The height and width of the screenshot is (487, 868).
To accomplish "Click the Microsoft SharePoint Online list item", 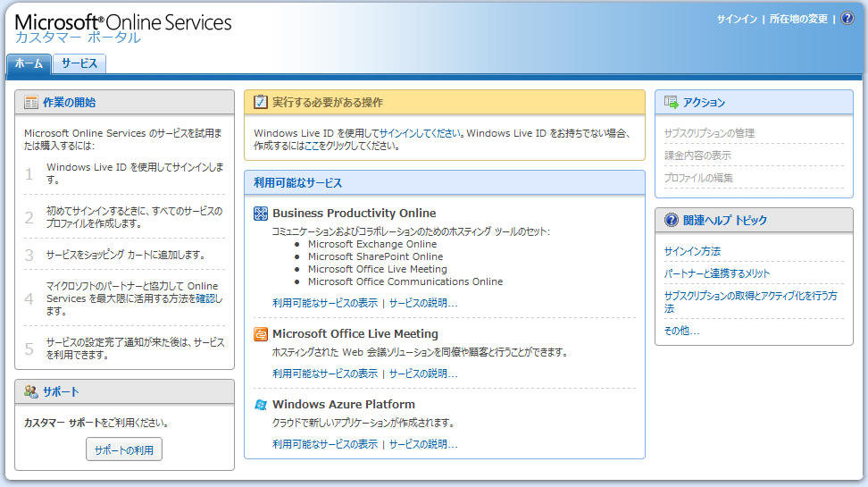I will click(x=375, y=256).
